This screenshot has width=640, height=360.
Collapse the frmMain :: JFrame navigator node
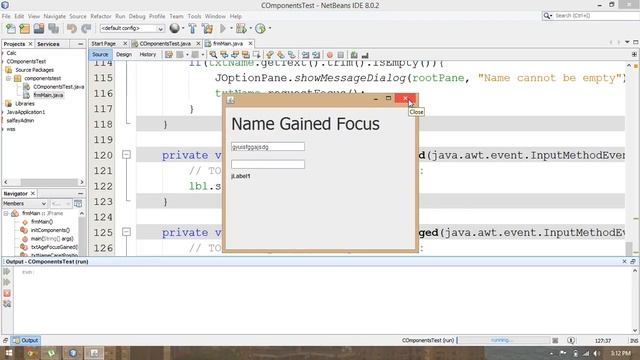coord(6,213)
